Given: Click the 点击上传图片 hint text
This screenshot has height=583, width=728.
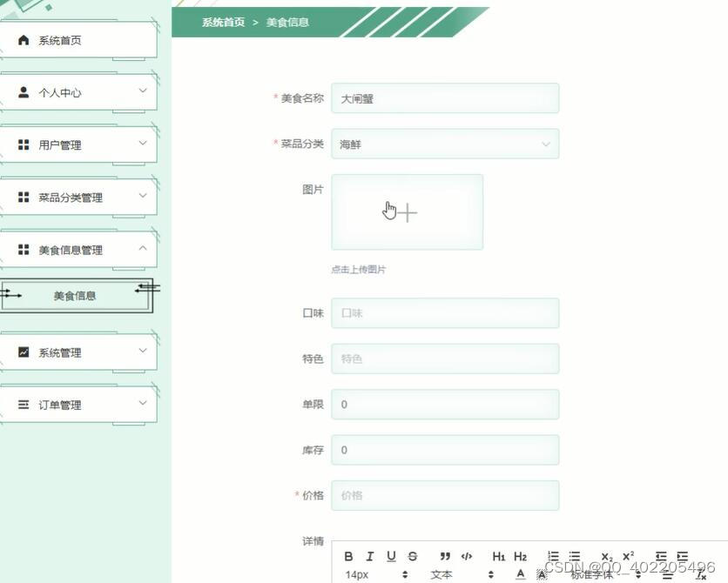Looking at the screenshot, I should click(359, 269).
